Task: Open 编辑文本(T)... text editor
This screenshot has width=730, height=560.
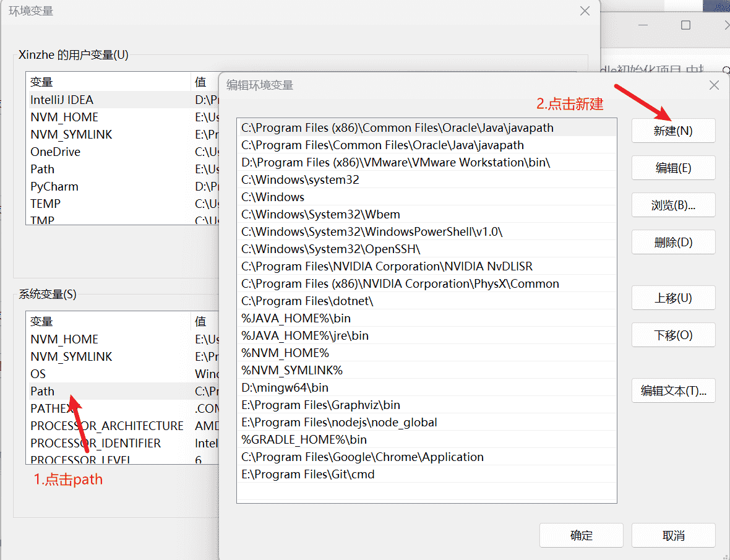Action: point(673,391)
